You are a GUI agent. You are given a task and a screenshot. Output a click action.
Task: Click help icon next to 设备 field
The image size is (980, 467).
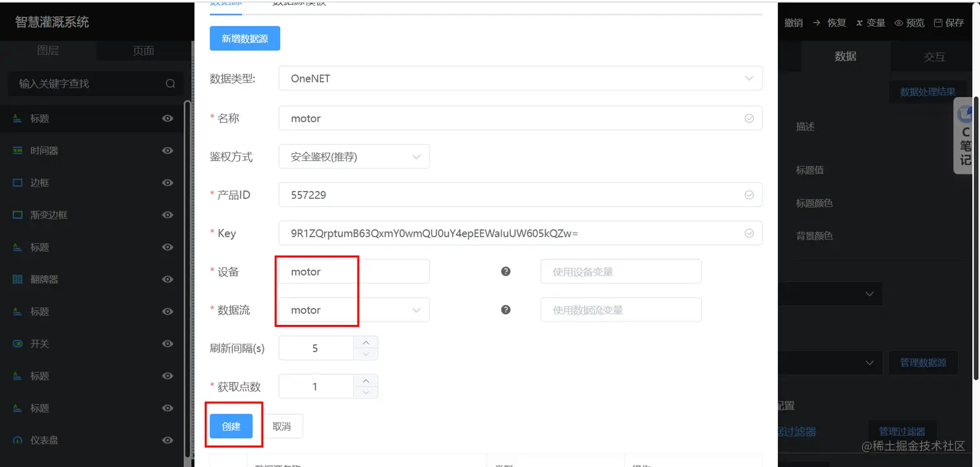[506, 271]
